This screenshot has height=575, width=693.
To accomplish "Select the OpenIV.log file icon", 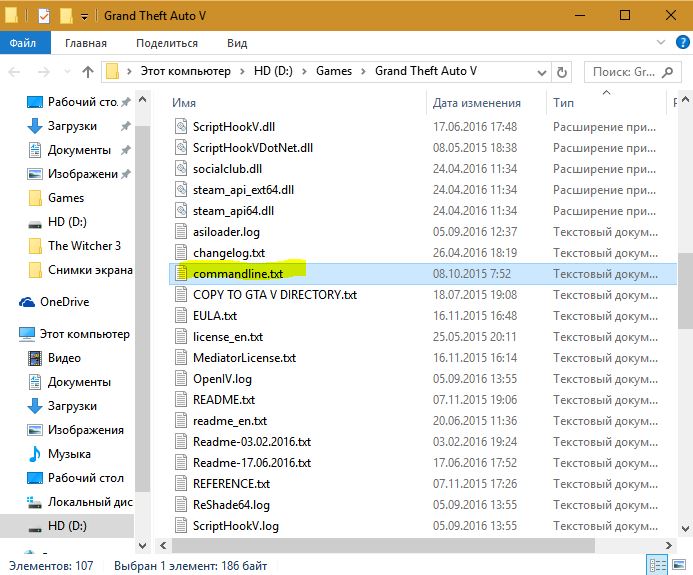I will tap(181, 379).
